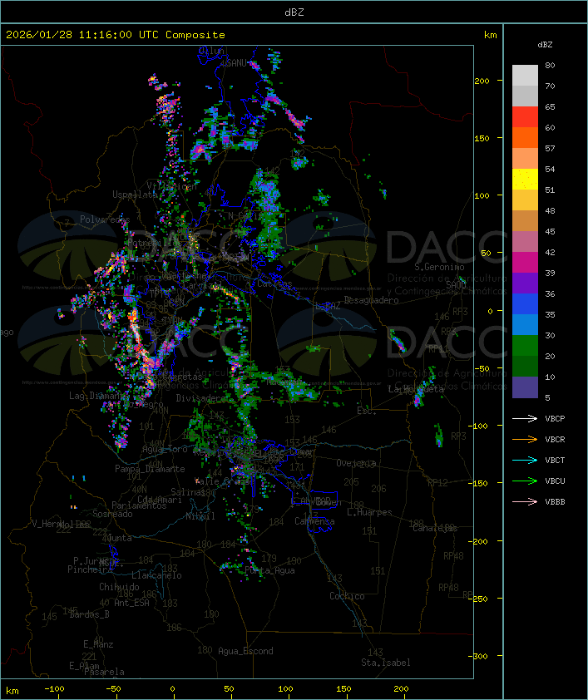Viewport: 588px width, 700px height.
Task: Pick the light orange 54-57 dBZ swatch
Action: click(x=525, y=159)
